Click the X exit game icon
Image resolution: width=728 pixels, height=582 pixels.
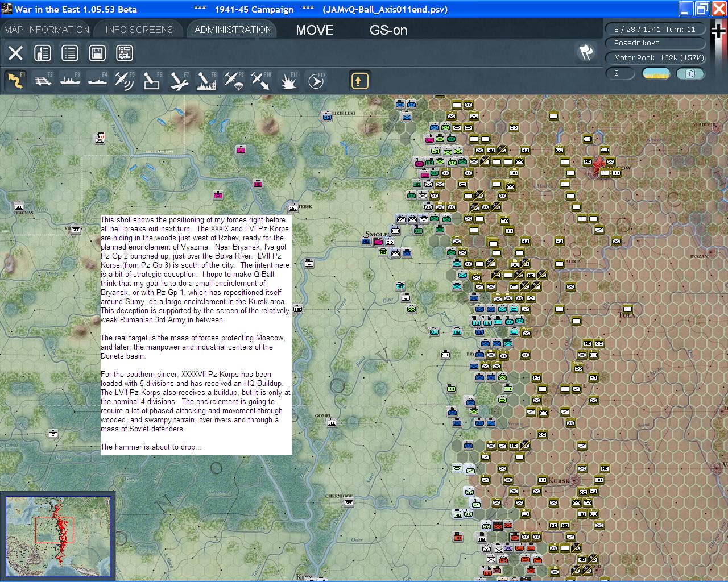pyautogui.click(x=15, y=53)
